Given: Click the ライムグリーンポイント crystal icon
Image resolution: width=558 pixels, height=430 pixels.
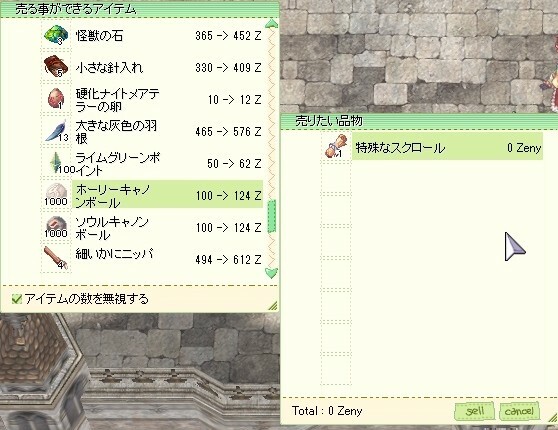Looking at the screenshot, I should coord(57,163).
